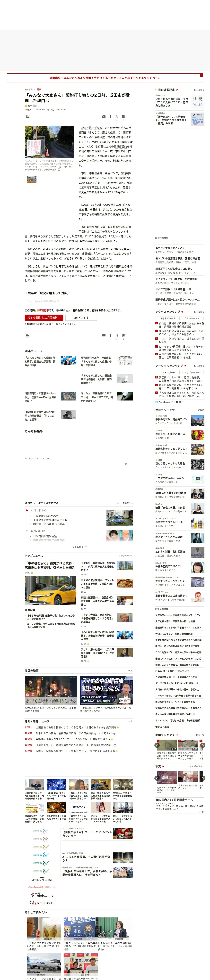Click ご案内 link beside 注目コンテンツ
The width and height of the screenshot is (210, 980).
[201, 410]
